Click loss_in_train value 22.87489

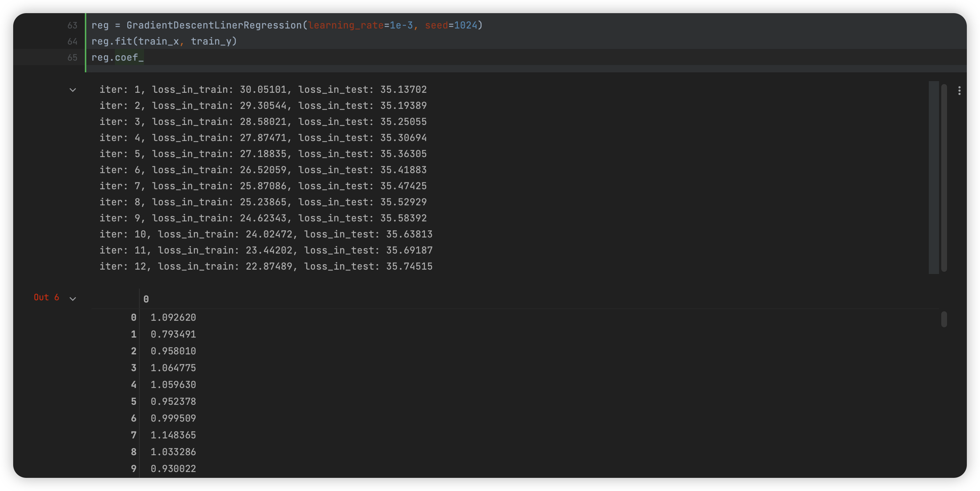(269, 266)
